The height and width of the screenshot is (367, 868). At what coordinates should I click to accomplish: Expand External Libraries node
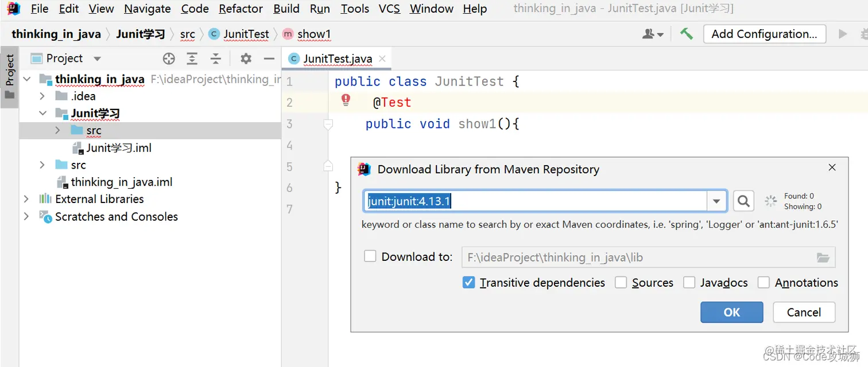[x=26, y=199]
